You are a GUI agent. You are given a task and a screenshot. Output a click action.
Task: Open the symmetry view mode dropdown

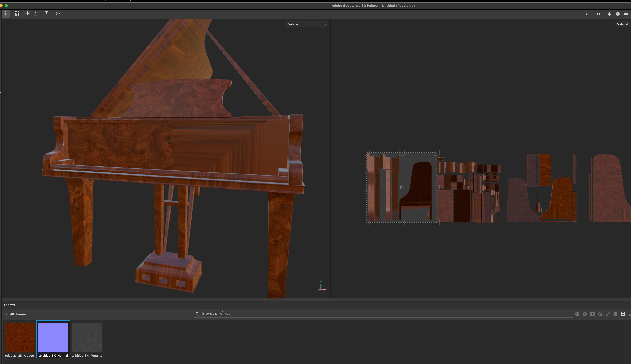point(610,14)
